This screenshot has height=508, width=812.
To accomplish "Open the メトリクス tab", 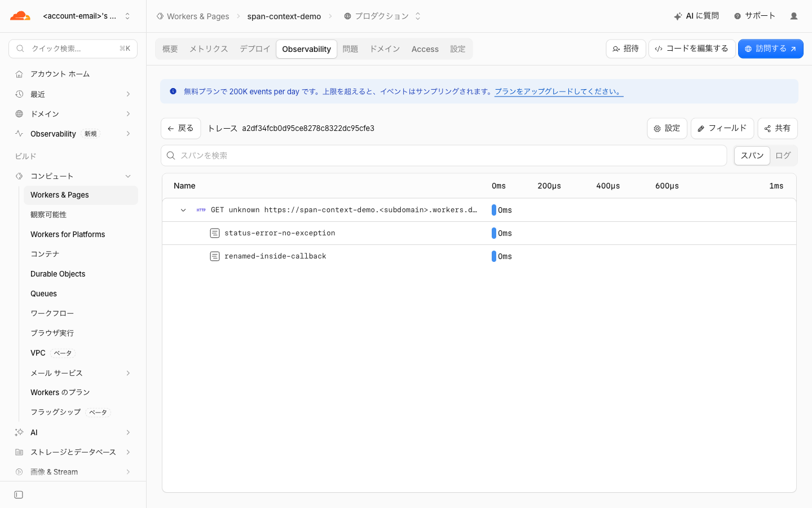I will (x=209, y=49).
